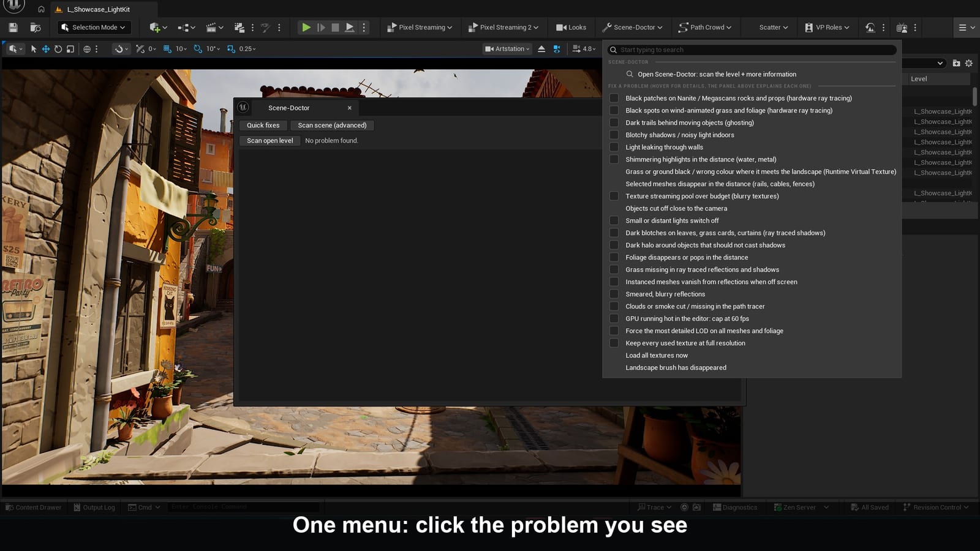Activate the Translate move tool
Screen dimensions: 980x551
(x=46, y=49)
